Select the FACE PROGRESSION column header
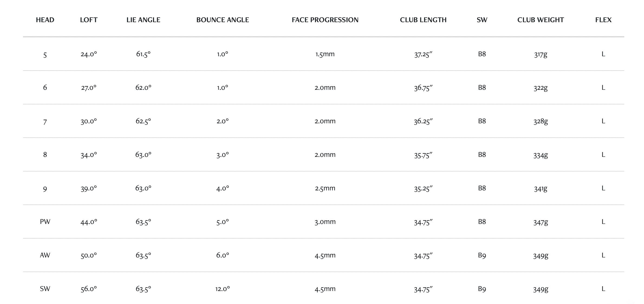Image resolution: width=644 pixels, height=304 pixels. tap(325, 20)
